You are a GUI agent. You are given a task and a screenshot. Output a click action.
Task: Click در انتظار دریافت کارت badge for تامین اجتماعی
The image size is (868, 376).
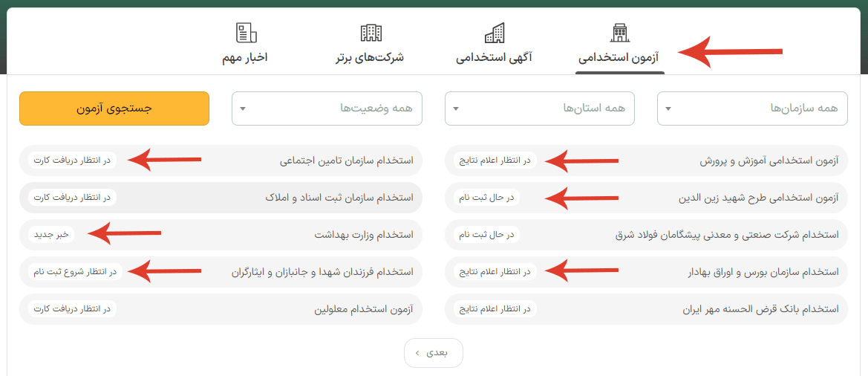coord(72,161)
